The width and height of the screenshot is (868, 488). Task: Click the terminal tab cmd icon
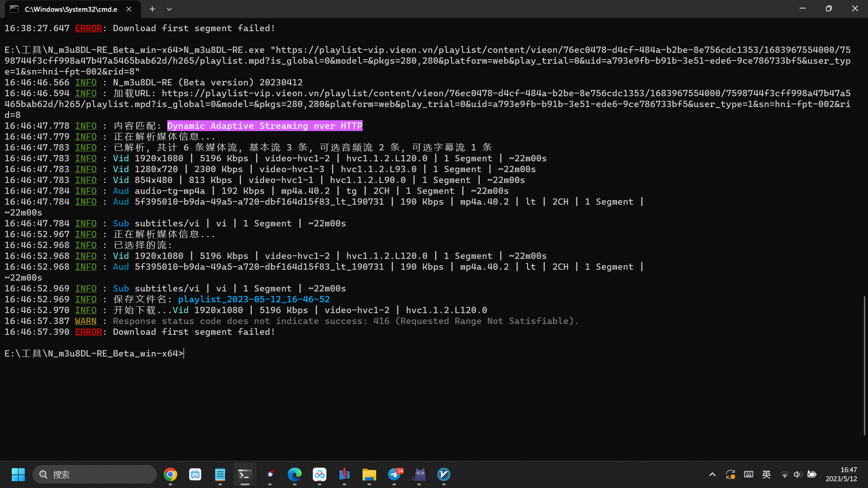click(14, 9)
